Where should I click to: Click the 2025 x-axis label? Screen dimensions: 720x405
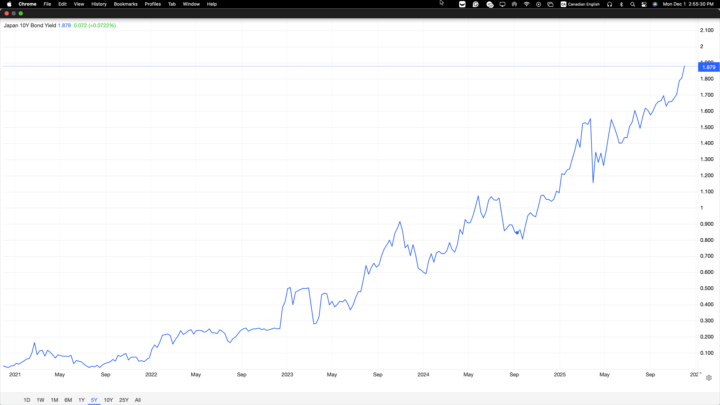click(560, 375)
